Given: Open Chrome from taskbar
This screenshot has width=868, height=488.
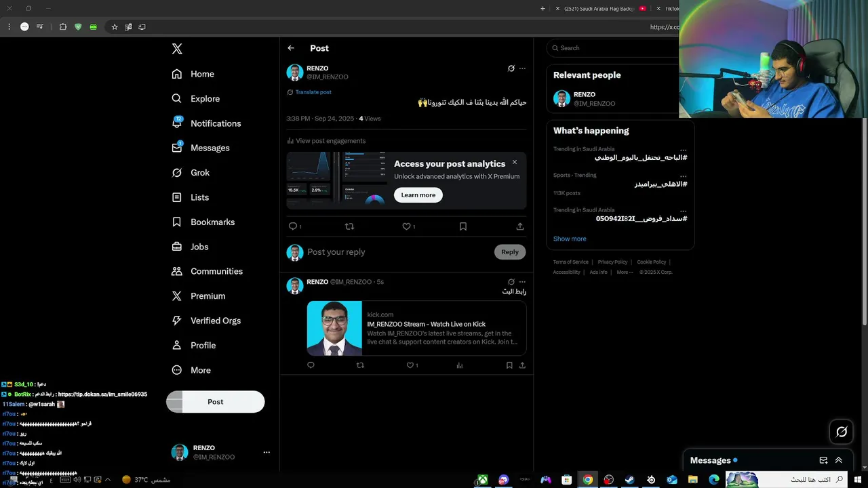Looking at the screenshot, I should (x=588, y=480).
